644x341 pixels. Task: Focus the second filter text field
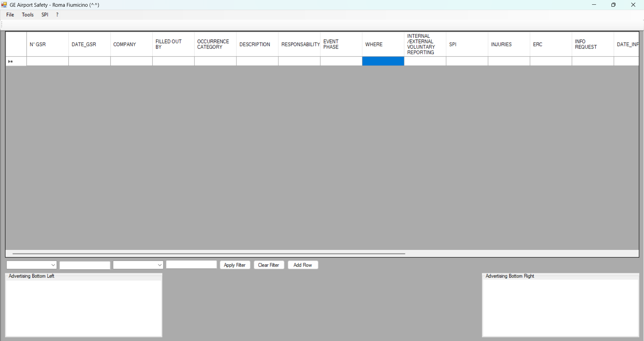tap(191, 265)
